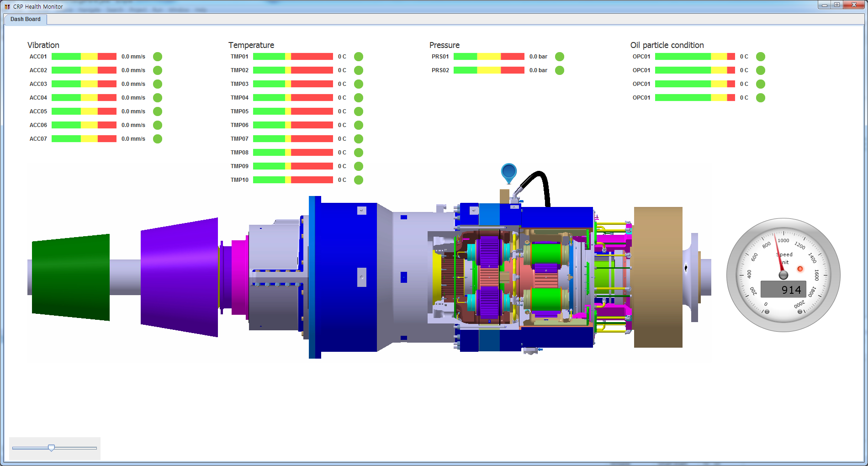Click the TMP10 green status dot
Screen dimensions: 868x466
(359, 180)
